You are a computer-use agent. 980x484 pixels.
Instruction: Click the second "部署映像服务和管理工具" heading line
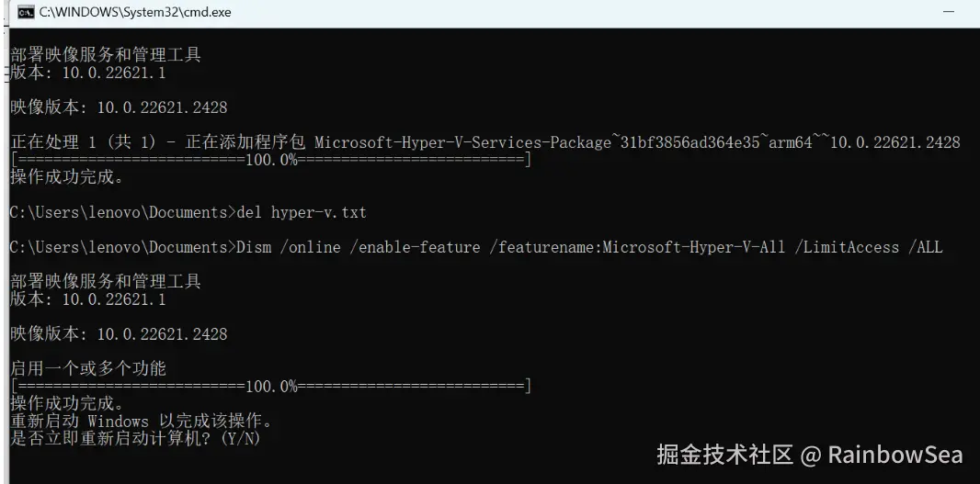pos(106,281)
